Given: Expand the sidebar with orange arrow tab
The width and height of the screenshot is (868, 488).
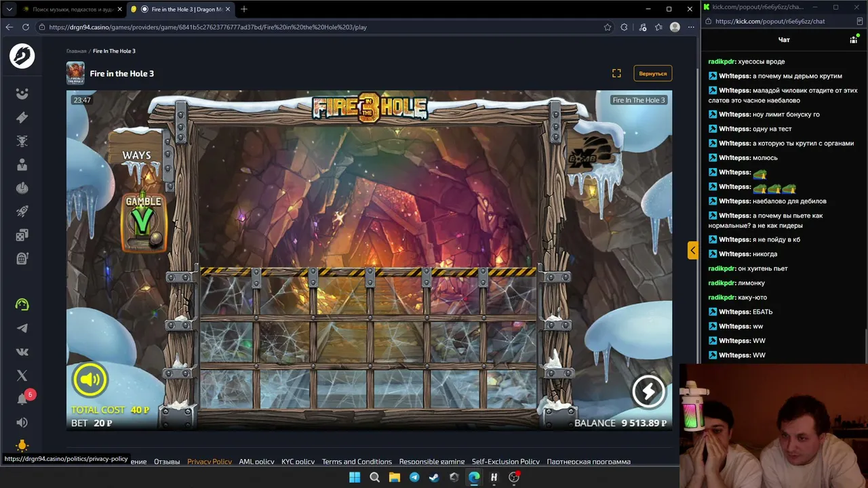Looking at the screenshot, I should 692,251.
